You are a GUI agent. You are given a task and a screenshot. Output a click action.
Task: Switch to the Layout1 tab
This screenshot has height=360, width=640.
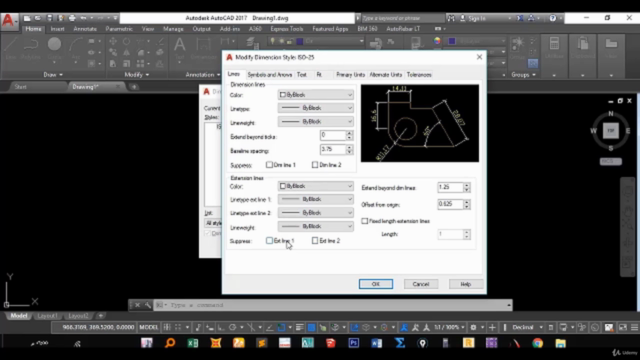(47, 316)
